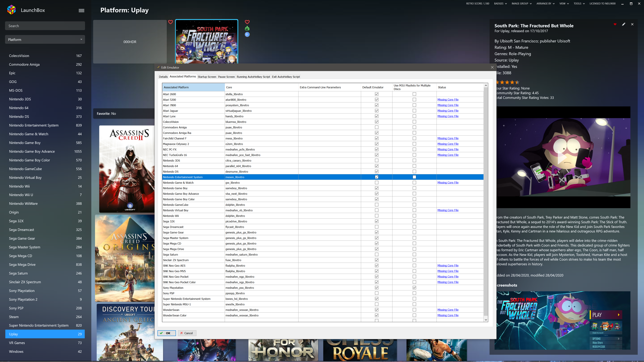
Task: Click heart icon beside South Park cover
Action: pos(247,22)
